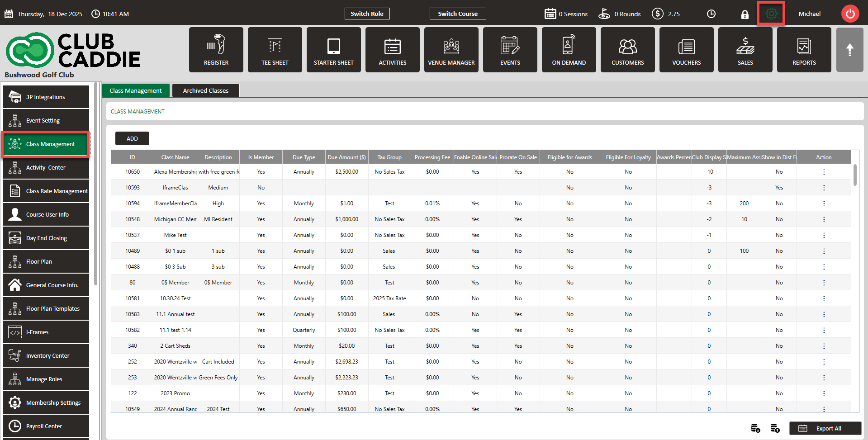Click the lock screen padlock icon

745,14
